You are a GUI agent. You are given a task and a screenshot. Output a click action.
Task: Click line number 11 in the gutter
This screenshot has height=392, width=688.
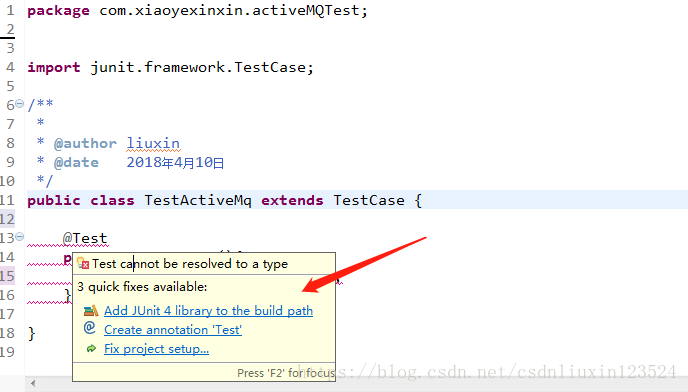(x=7, y=200)
